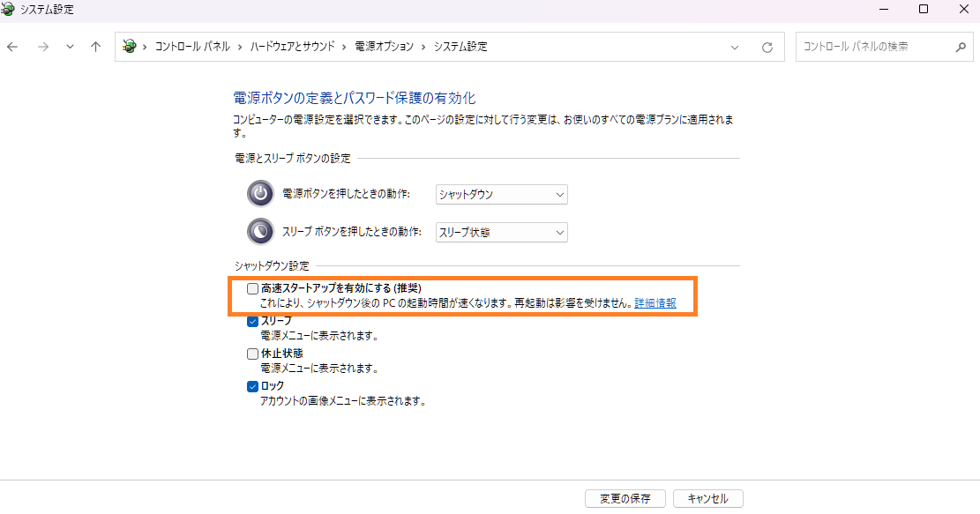
Task: Click the sleep button moon icon
Action: click(x=260, y=232)
